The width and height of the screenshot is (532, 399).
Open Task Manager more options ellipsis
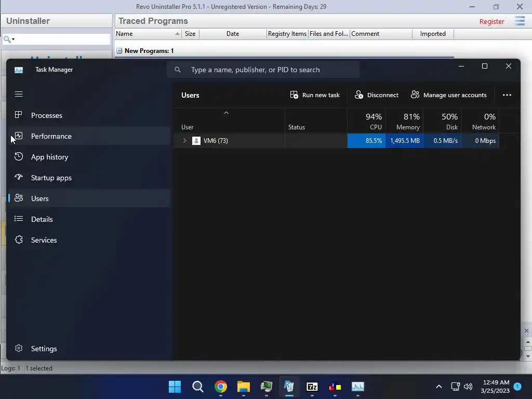[x=507, y=95]
